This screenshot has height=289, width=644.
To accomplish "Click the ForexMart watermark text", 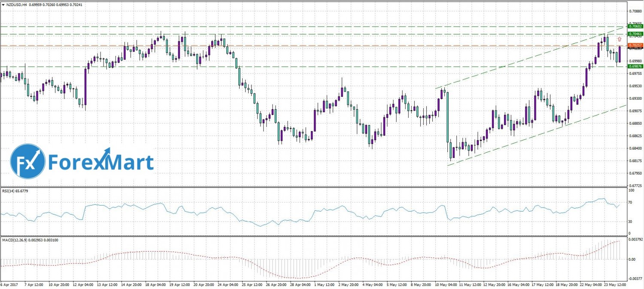I will click(x=100, y=163).
